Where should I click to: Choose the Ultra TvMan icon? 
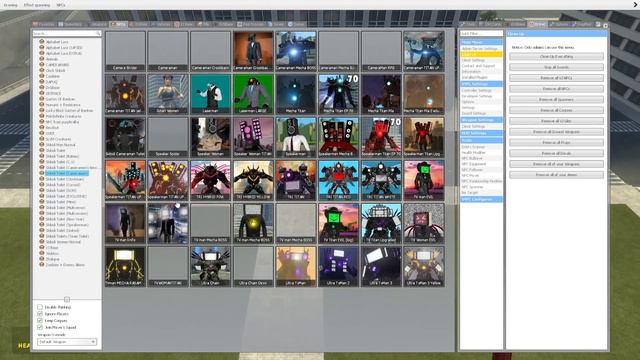tap(296, 266)
